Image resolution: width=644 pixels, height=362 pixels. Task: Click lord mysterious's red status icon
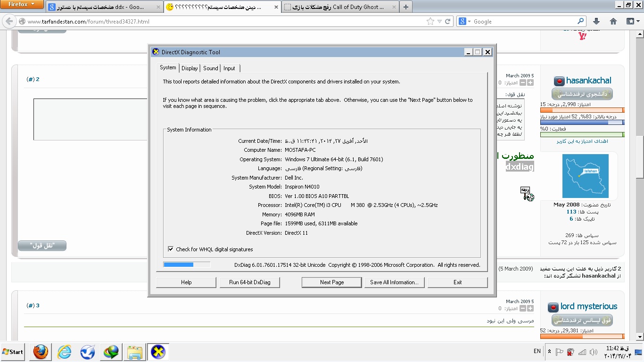pos(553,307)
